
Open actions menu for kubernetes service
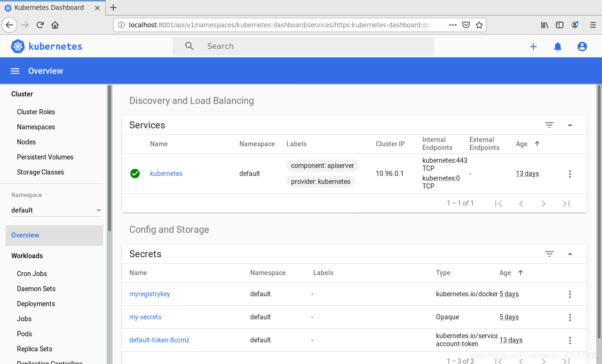[570, 174]
